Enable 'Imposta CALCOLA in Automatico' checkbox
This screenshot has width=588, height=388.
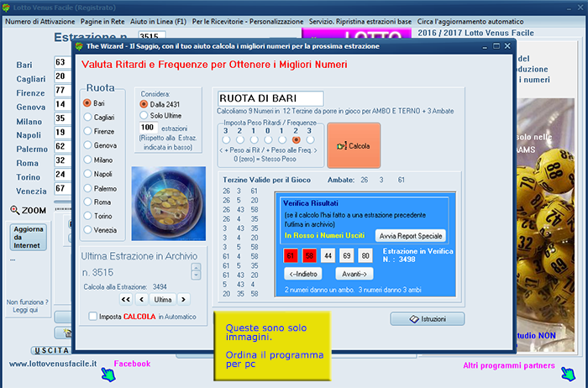pyautogui.click(x=92, y=316)
